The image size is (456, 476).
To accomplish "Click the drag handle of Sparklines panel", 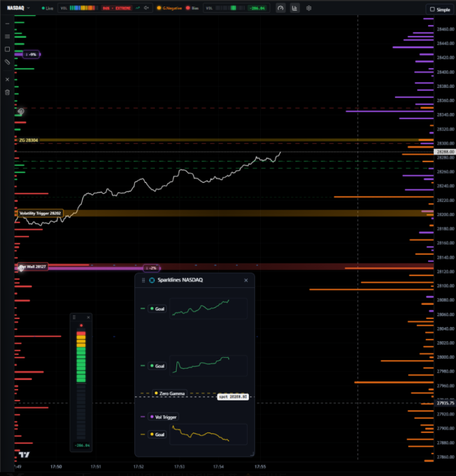I will point(144,280).
